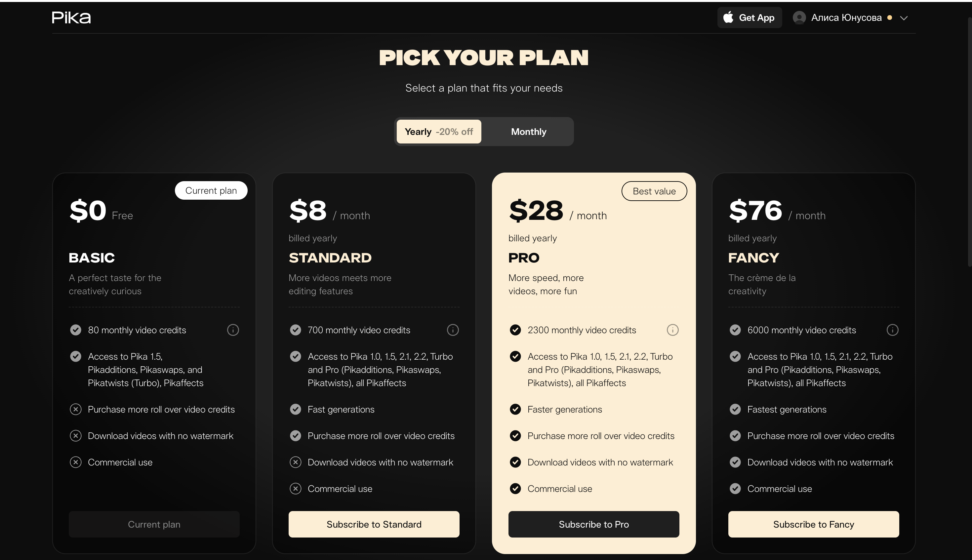Open the Алиса Юнусова account menu
This screenshot has height=560, width=972.
coord(850,18)
